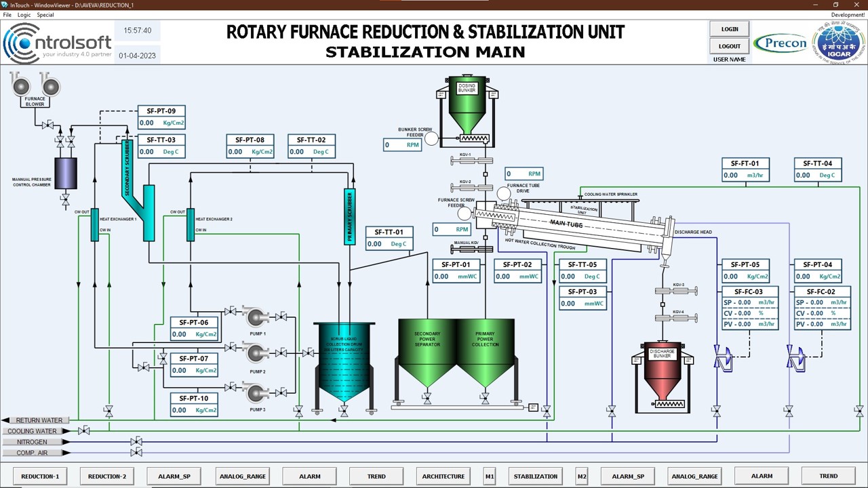Click the KGV-3 gate valve
Viewport: 868px width, 488px height.
[676, 291]
